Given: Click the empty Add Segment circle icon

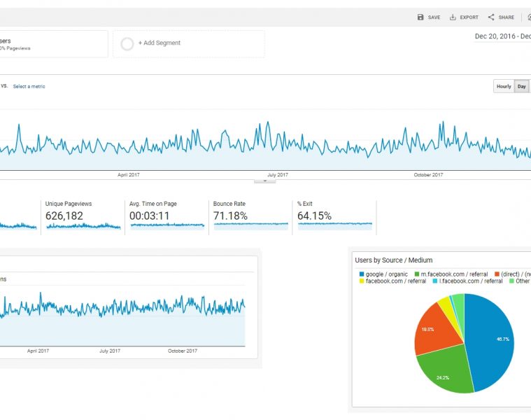Looking at the screenshot, I should pos(127,43).
